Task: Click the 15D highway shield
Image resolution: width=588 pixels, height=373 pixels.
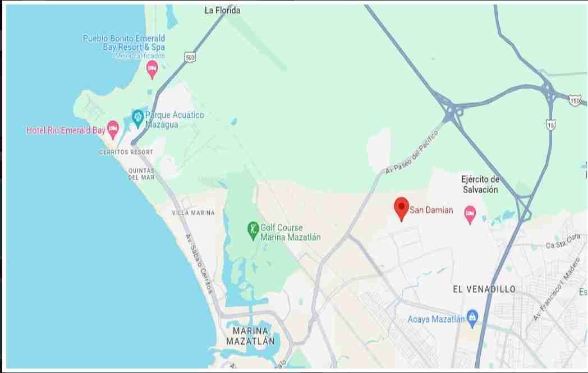Action: tap(575, 100)
